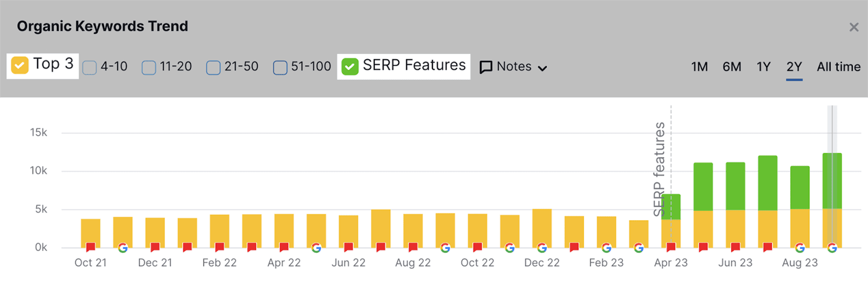Click the red flag note under Oct 21

91,247
